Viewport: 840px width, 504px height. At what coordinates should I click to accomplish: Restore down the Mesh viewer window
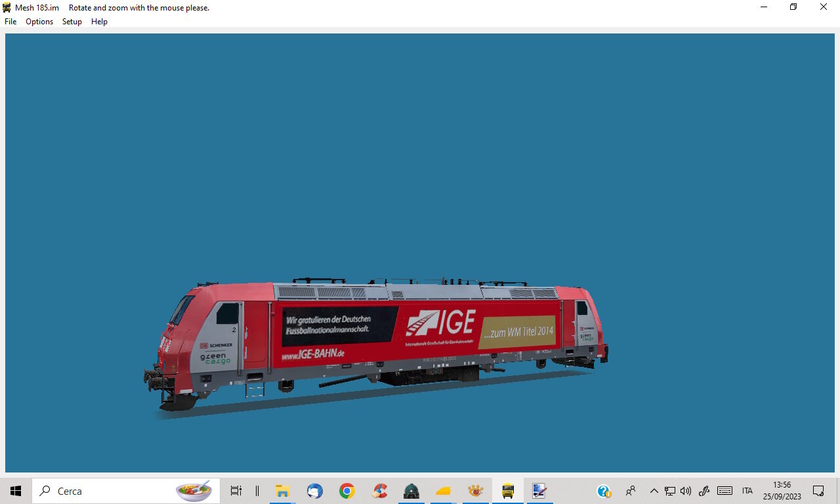793,7
